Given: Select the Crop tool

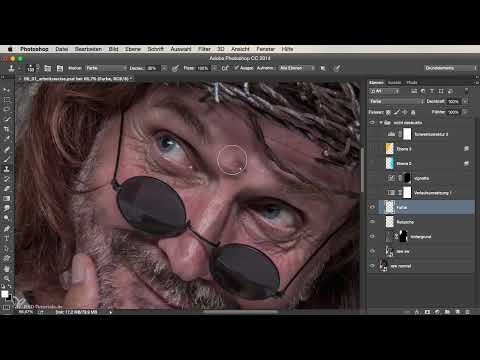Looking at the screenshot, I should tap(6, 129).
